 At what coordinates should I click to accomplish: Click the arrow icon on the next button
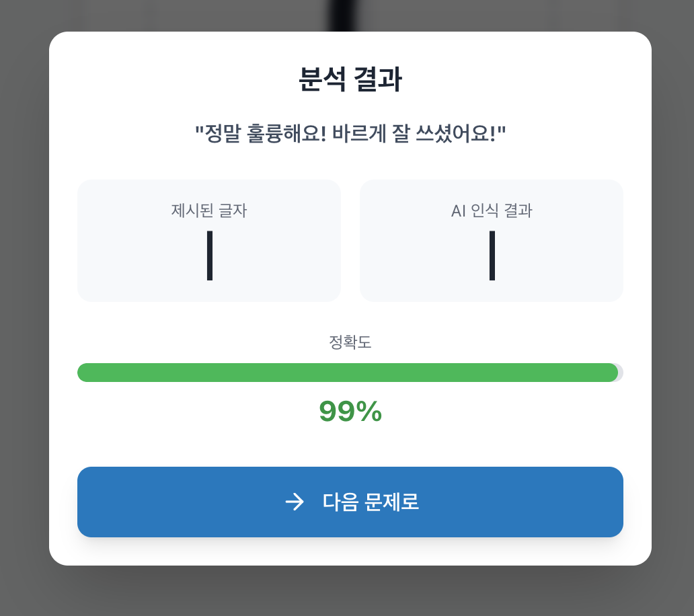(295, 502)
